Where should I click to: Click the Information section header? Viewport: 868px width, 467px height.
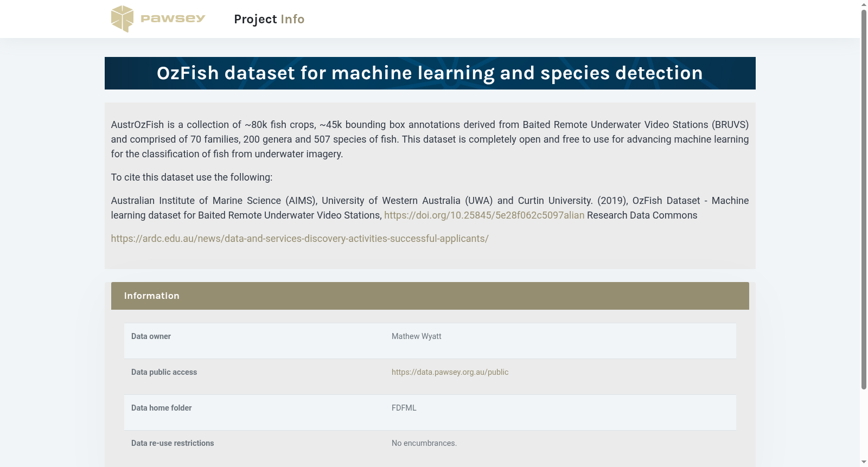430,296
